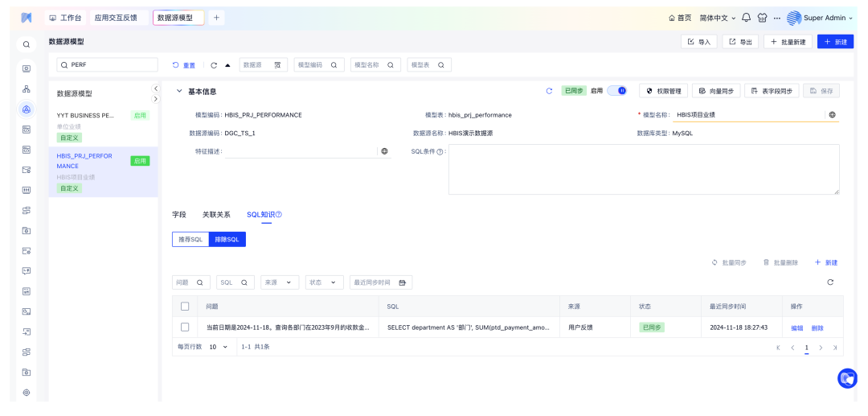868x416 pixels.
Task: Check the checkbox for the first SQL row
Action: (x=185, y=327)
